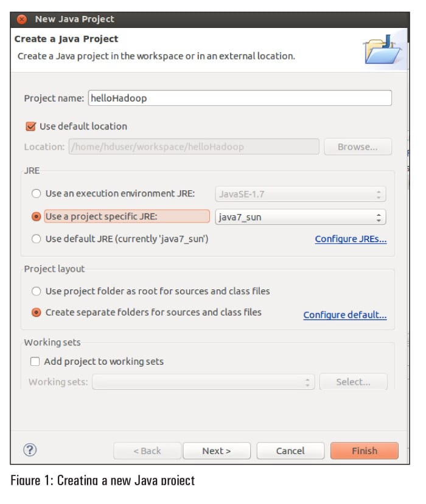Expand the Working sets combo box

[x=203, y=382]
